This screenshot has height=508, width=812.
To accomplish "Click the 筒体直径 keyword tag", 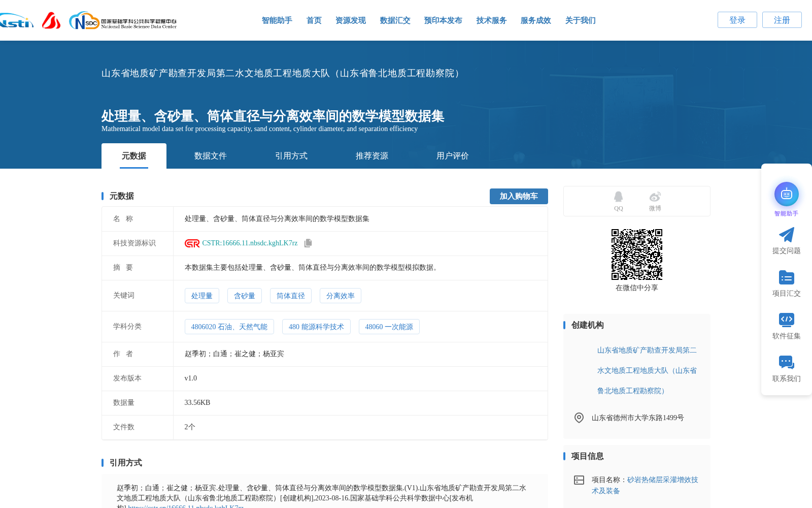I will pyautogui.click(x=290, y=296).
